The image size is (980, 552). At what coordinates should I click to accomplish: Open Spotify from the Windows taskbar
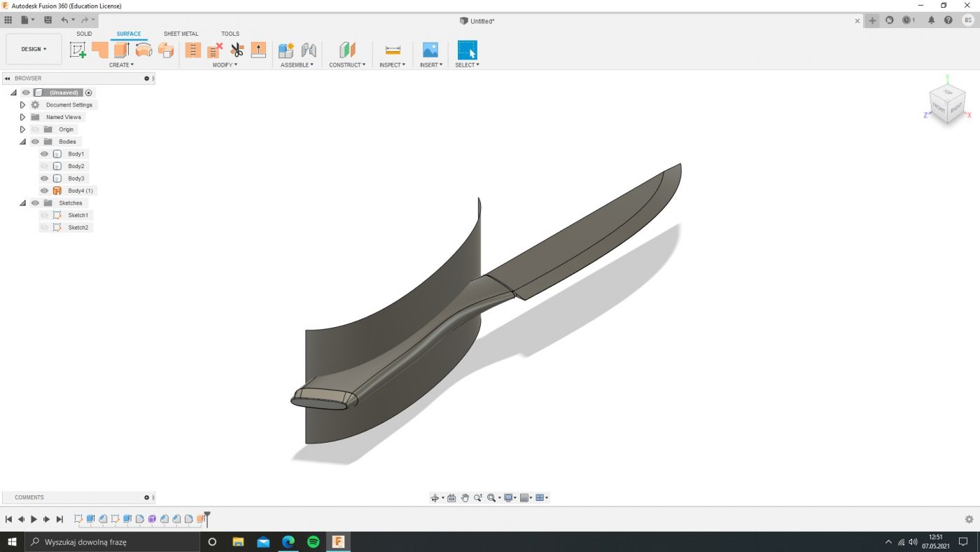pos(314,541)
